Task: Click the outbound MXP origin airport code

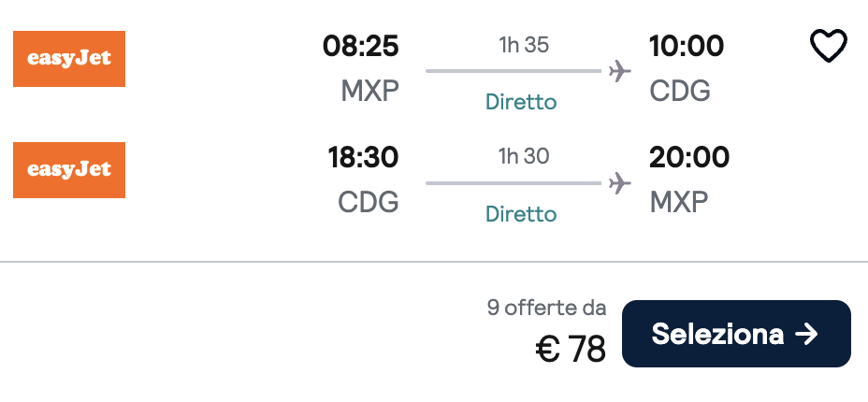Action: [x=369, y=91]
